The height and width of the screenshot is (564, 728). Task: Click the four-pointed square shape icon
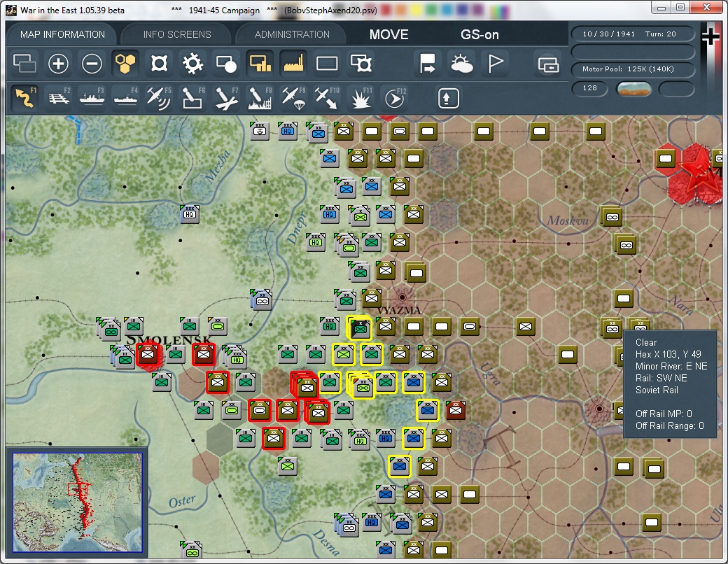pos(160,63)
